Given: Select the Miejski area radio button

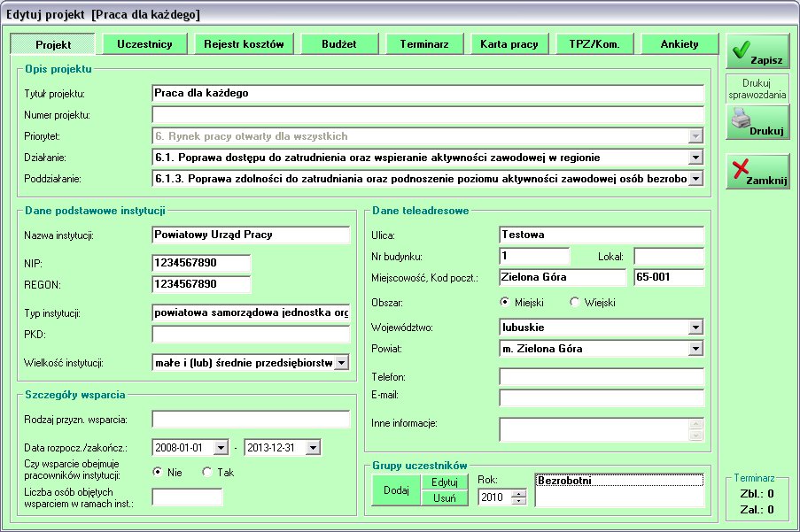Looking at the screenshot, I should [x=506, y=302].
